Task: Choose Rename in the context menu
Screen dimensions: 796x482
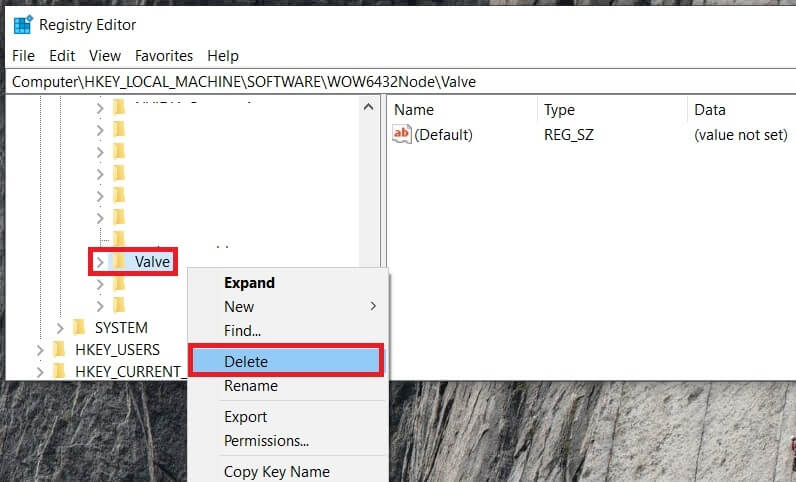Action: 251,386
